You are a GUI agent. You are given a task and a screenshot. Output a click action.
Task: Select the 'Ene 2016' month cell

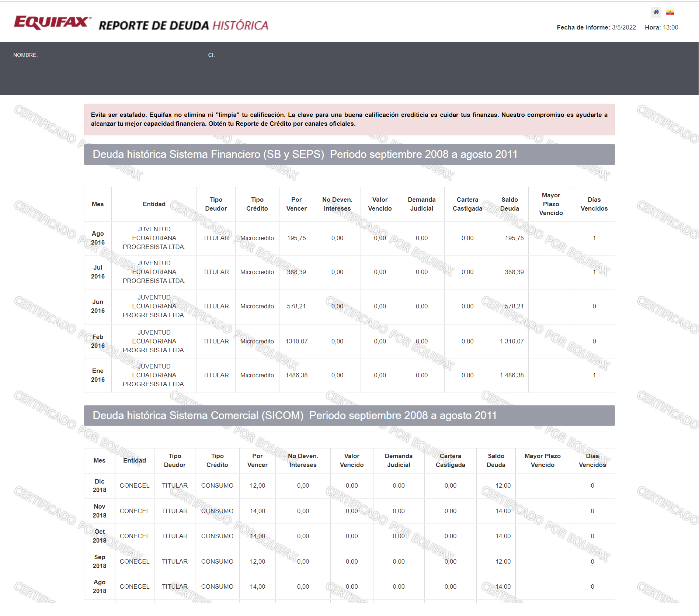[98, 375]
